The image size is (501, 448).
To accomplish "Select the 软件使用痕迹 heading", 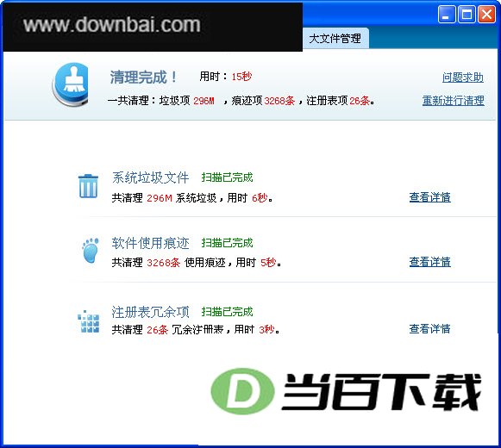I will [x=151, y=243].
